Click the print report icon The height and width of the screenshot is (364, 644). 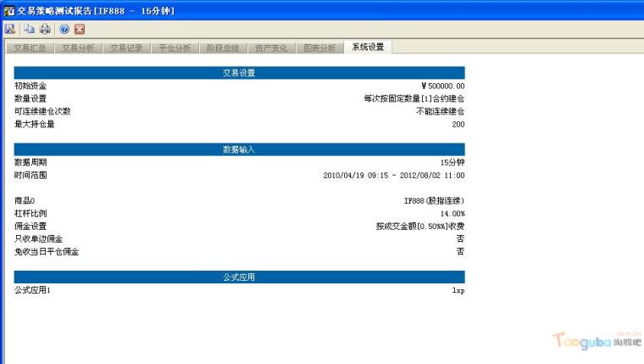click(45, 29)
